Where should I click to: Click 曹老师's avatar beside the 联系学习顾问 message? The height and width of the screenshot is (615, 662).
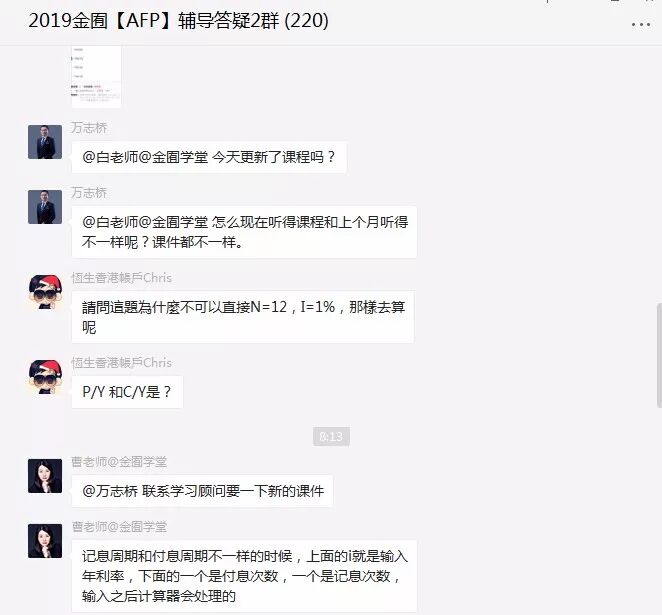pos(45,476)
